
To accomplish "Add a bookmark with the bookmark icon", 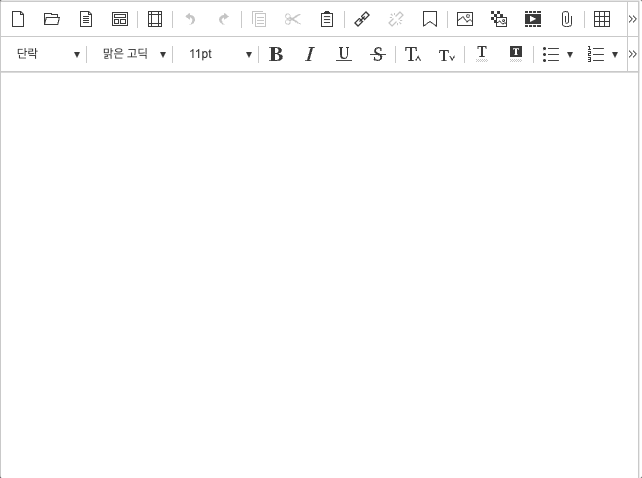I will click(x=429, y=19).
